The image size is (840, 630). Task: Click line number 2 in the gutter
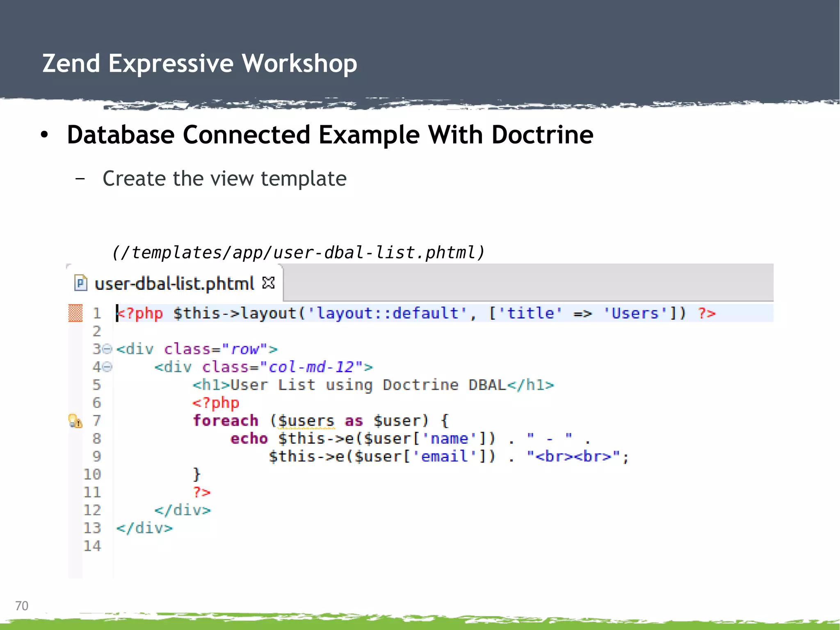coord(96,331)
